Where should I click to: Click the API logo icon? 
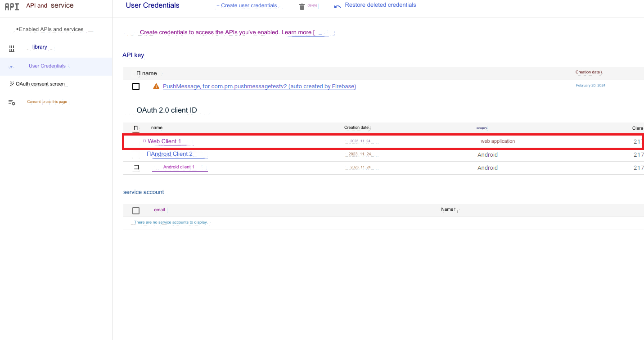[x=12, y=7]
